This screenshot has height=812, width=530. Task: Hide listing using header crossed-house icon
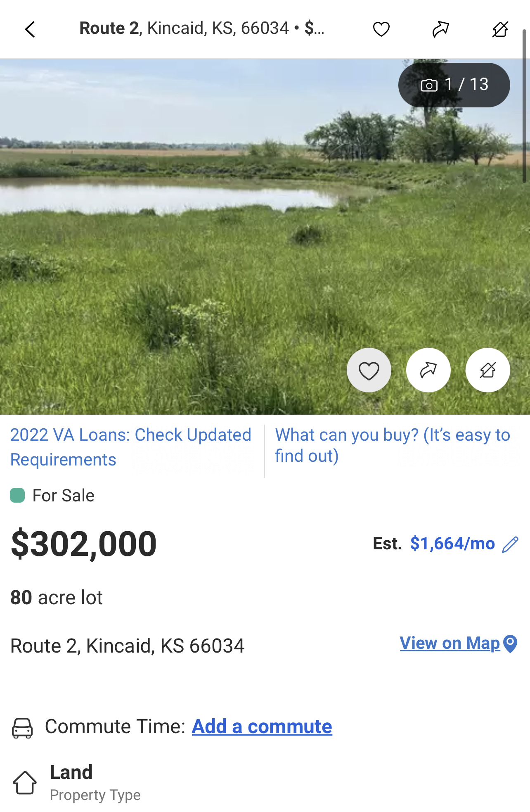pyautogui.click(x=500, y=29)
